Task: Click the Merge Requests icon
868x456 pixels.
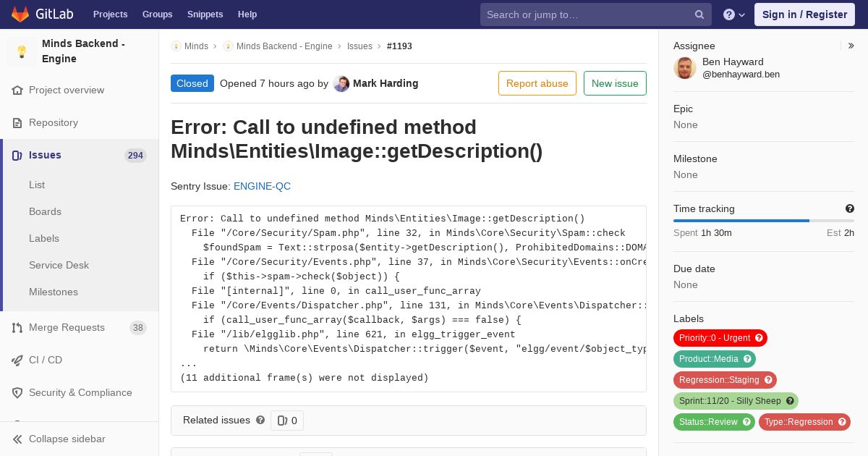Action: [x=17, y=328]
